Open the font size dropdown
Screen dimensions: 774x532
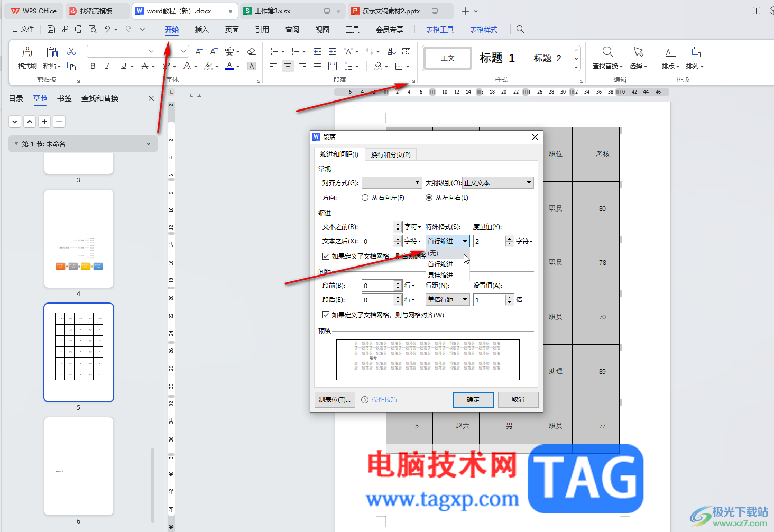[184, 51]
